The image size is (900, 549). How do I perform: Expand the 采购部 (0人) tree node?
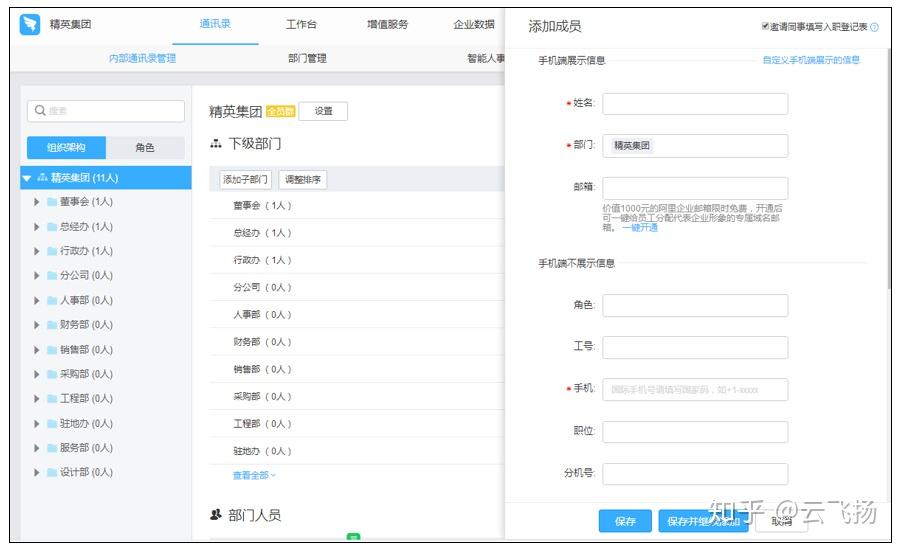click(37, 374)
